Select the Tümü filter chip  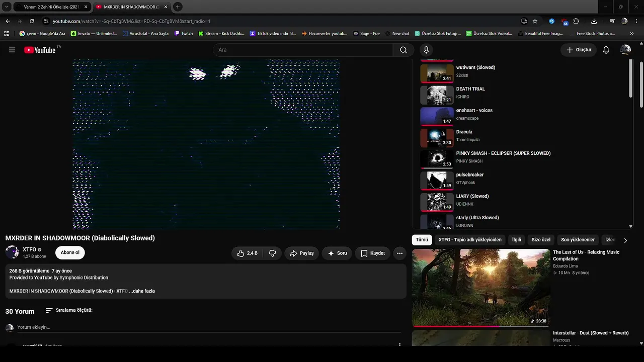coord(422,240)
